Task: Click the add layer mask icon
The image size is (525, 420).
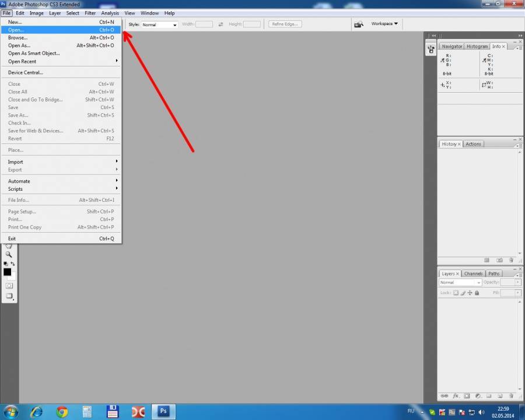Action: pos(467,395)
